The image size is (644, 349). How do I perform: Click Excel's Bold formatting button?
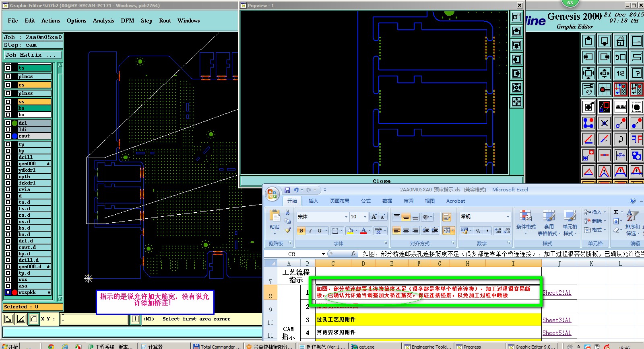[x=301, y=230]
